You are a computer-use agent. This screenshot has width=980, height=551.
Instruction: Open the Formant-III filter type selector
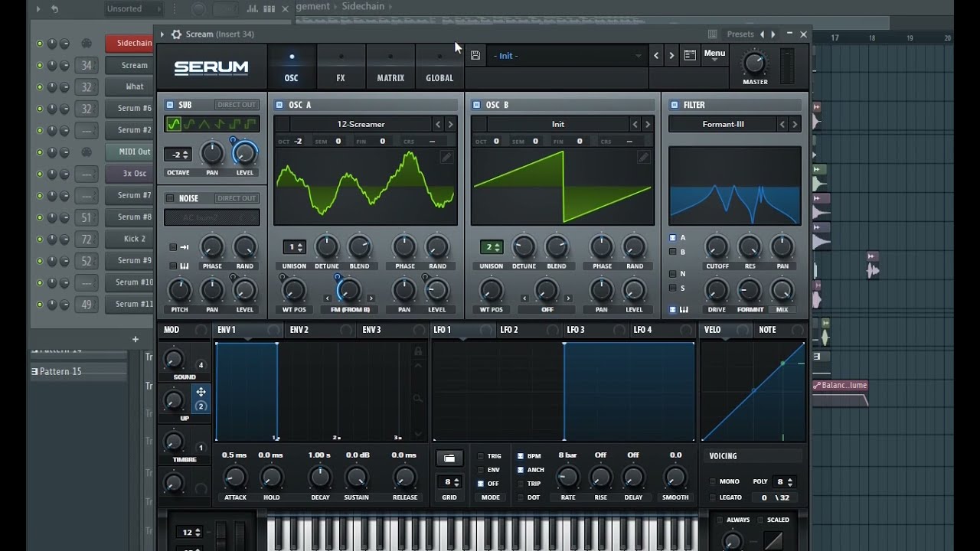(x=723, y=124)
